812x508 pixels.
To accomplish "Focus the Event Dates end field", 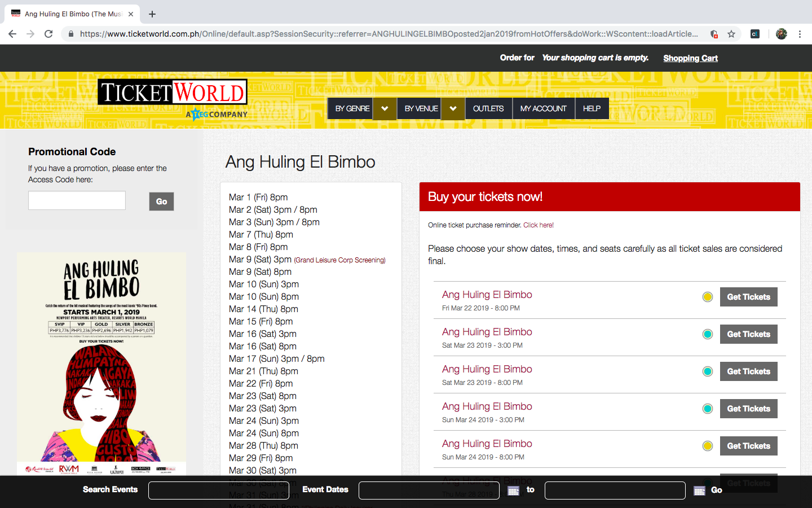I will pyautogui.click(x=615, y=491).
